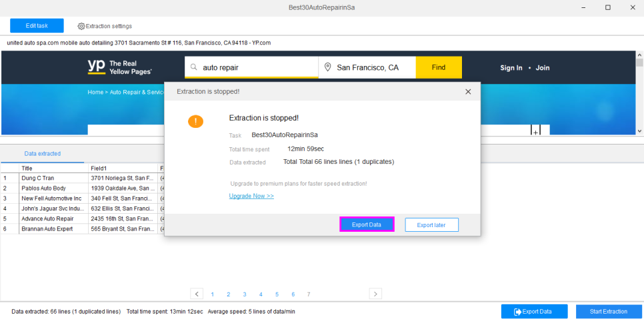Go to next page of extracted data
The height and width of the screenshot is (319, 644).
tap(375, 294)
